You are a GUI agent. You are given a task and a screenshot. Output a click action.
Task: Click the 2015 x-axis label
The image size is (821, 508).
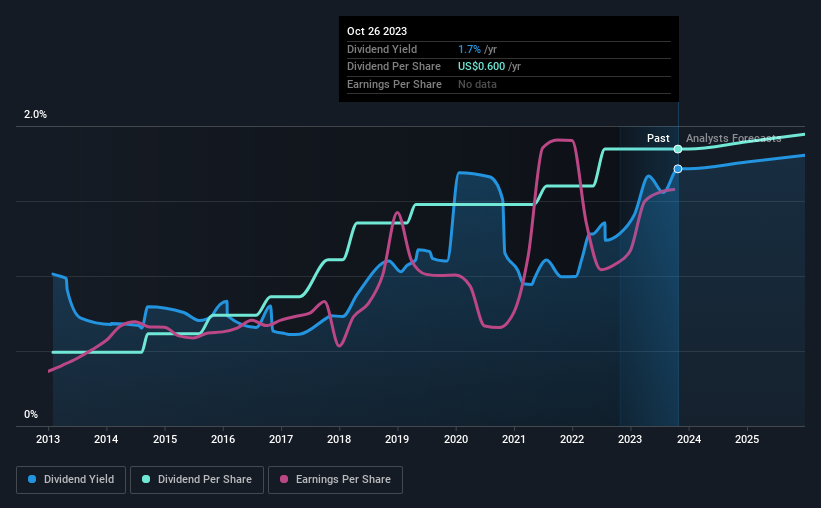pos(165,439)
